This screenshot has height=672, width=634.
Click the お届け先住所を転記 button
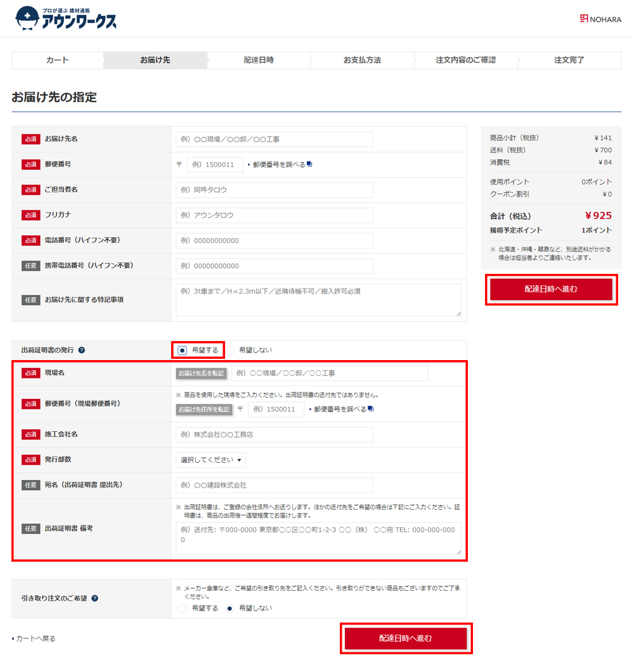point(204,410)
